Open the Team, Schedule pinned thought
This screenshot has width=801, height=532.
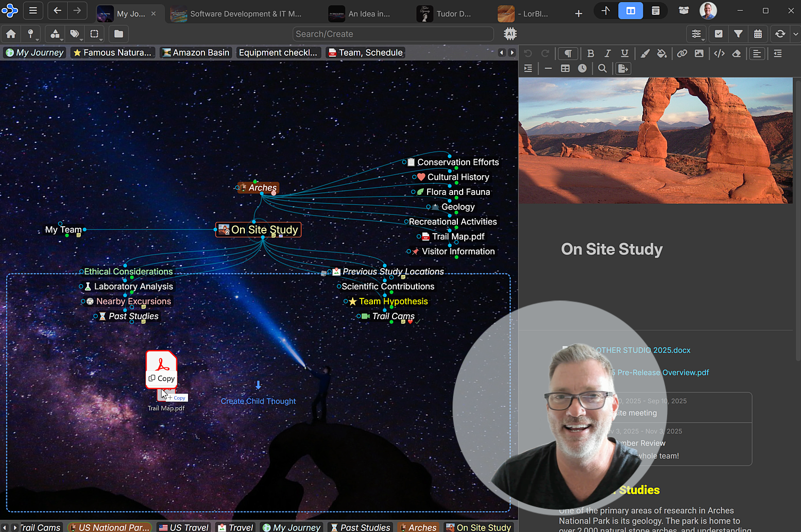click(x=365, y=53)
